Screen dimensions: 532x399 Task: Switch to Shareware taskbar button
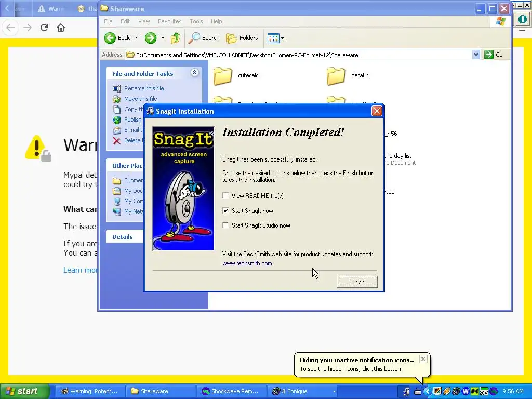161,391
